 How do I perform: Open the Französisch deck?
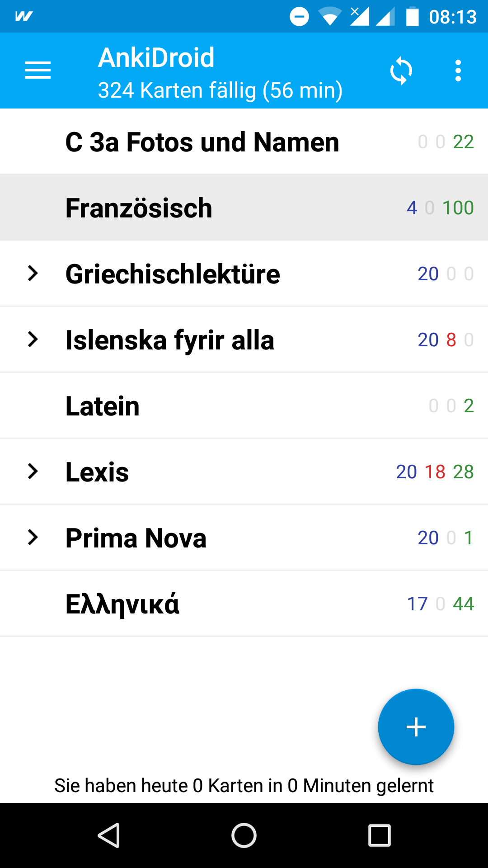tap(139, 208)
